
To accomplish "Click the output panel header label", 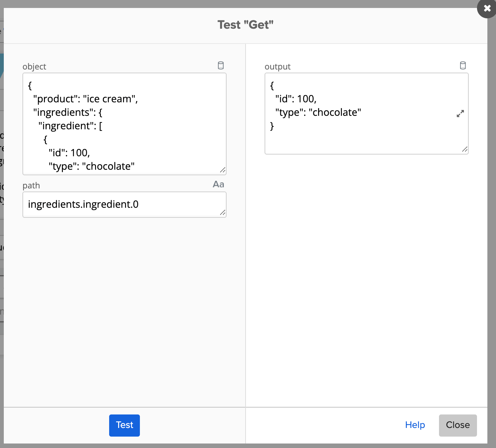I will coord(277,66).
